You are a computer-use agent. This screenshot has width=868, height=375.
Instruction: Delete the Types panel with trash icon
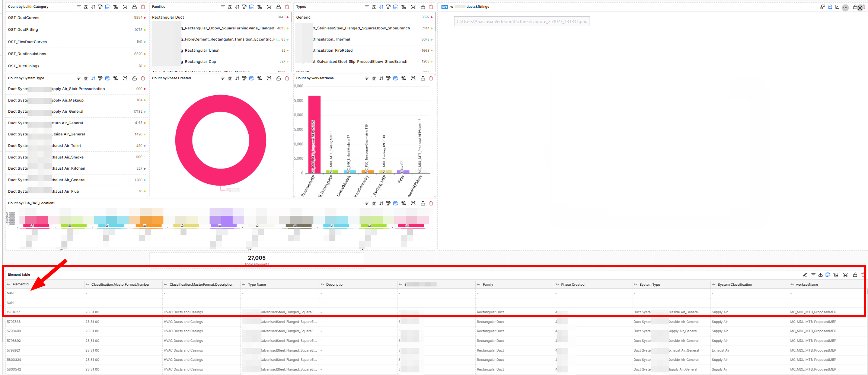click(431, 7)
